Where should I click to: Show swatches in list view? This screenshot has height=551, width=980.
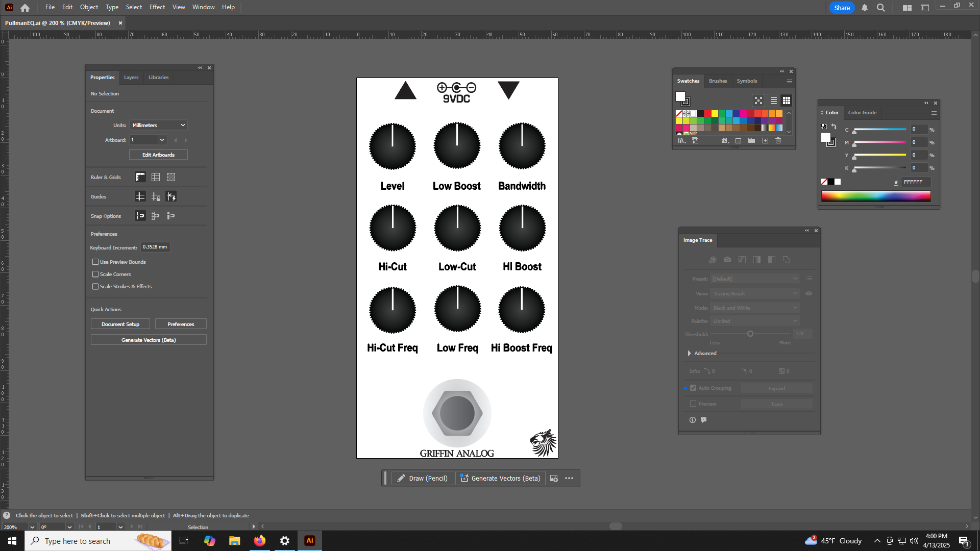pos(773,101)
